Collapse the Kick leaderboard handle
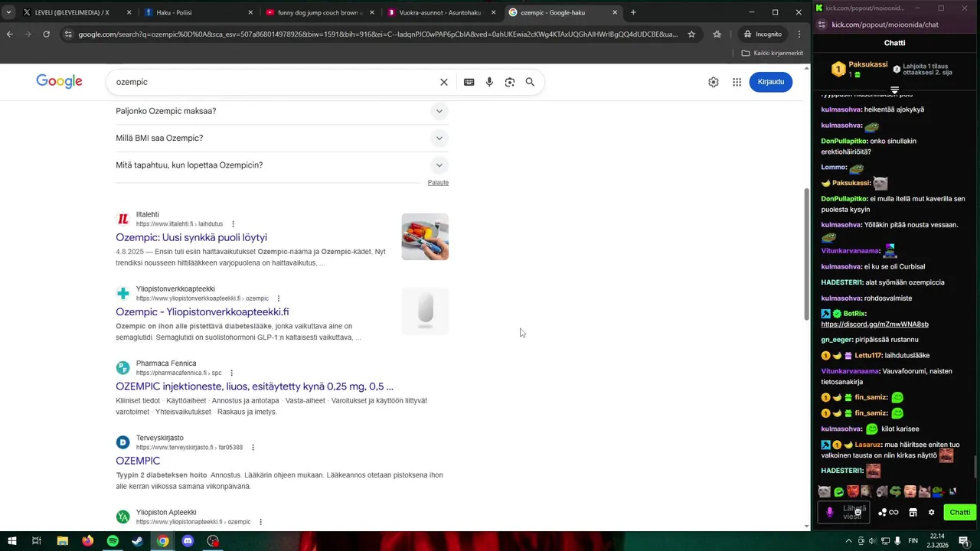This screenshot has height=551, width=980. [x=894, y=90]
